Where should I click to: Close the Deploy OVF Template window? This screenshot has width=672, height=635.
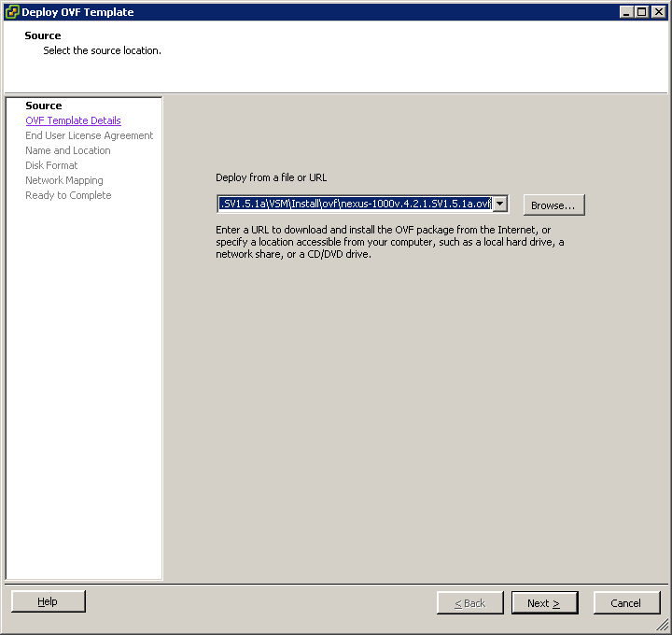658,12
